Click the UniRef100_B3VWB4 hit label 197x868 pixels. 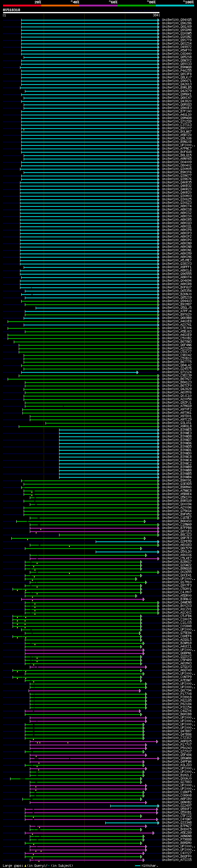(x=177, y=477)
